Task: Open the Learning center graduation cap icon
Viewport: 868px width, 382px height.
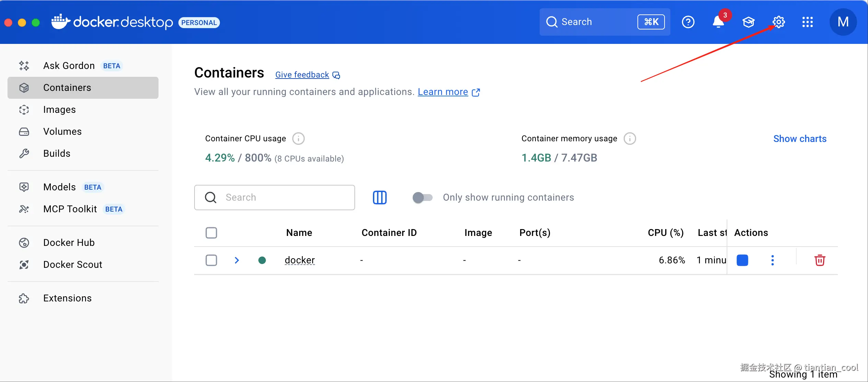Action: click(748, 22)
